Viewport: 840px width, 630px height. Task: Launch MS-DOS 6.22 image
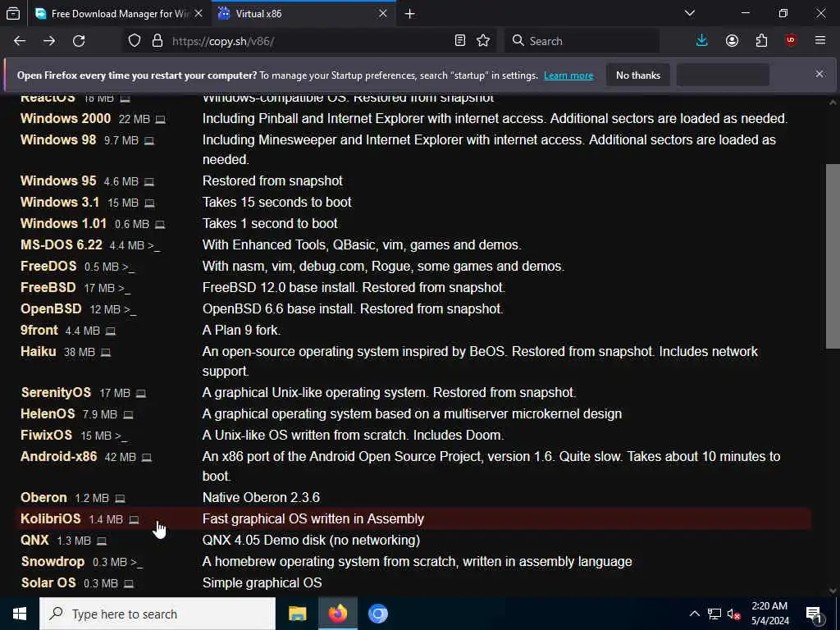61,244
